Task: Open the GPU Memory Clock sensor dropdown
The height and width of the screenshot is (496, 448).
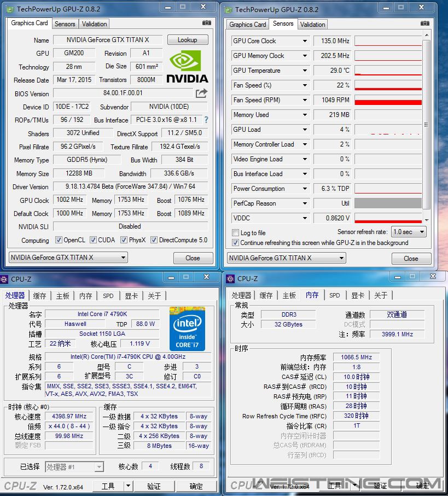Action: click(305, 56)
